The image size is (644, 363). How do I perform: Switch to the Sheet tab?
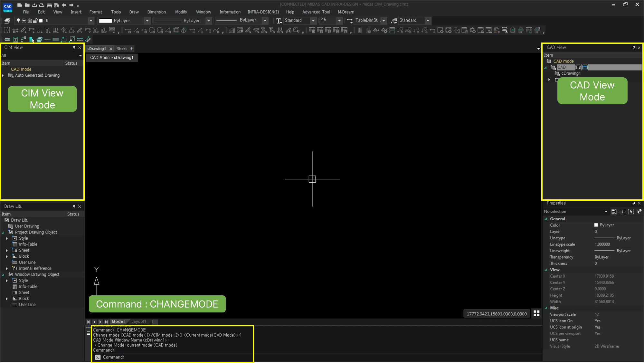click(122, 49)
